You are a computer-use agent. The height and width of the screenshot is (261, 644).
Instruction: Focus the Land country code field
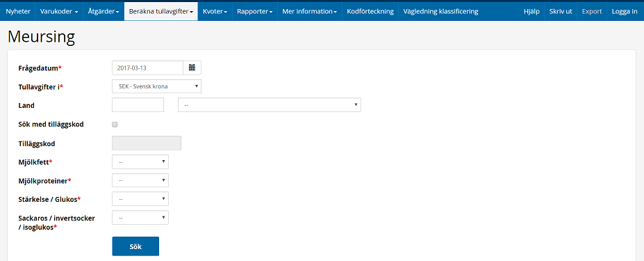(x=138, y=105)
